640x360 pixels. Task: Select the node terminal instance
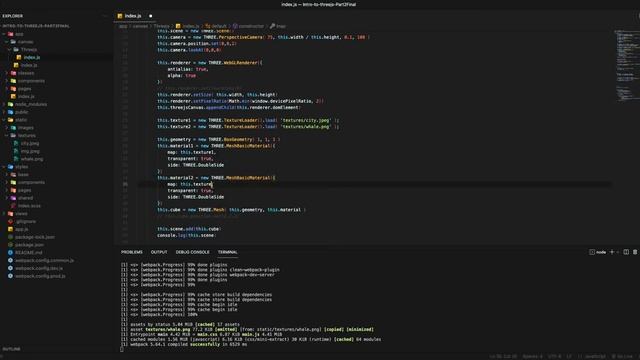click(598, 252)
